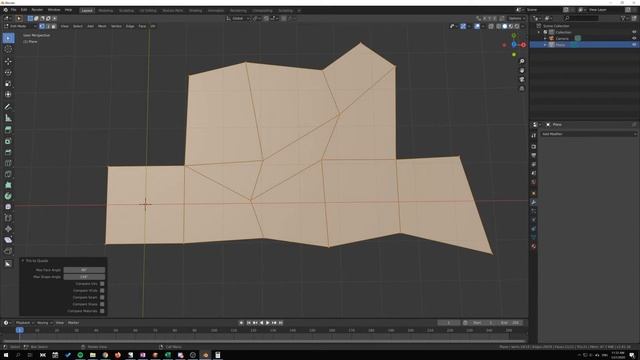
Task: Select the Scale tool
Action: tap(8, 84)
